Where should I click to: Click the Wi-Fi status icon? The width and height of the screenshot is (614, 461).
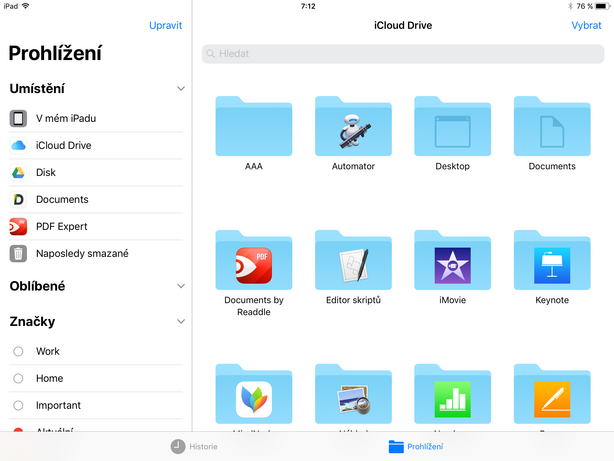[x=25, y=6]
